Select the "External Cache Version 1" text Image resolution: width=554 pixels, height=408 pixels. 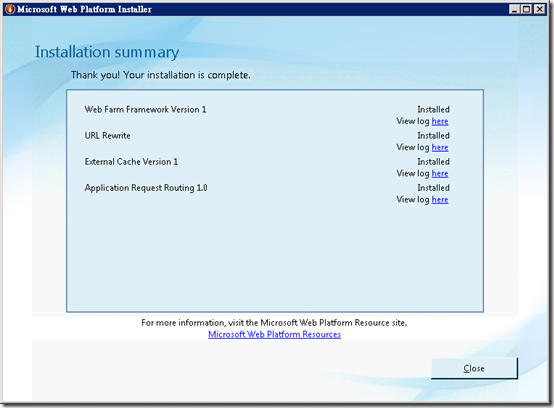(x=131, y=162)
